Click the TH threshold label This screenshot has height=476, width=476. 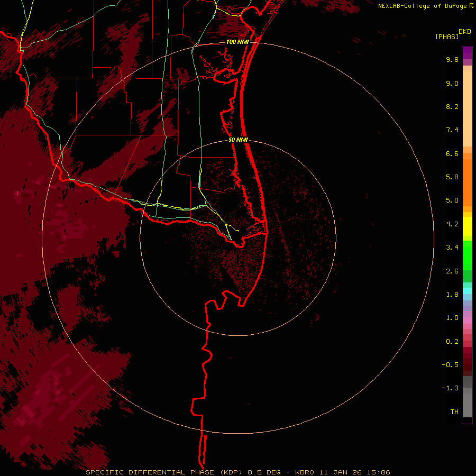pos(454,412)
